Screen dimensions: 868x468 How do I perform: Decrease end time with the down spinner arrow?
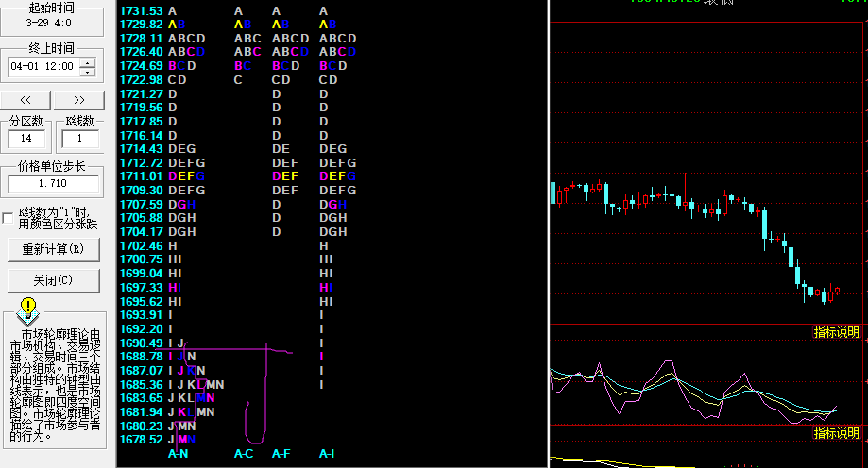coord(88,72)
